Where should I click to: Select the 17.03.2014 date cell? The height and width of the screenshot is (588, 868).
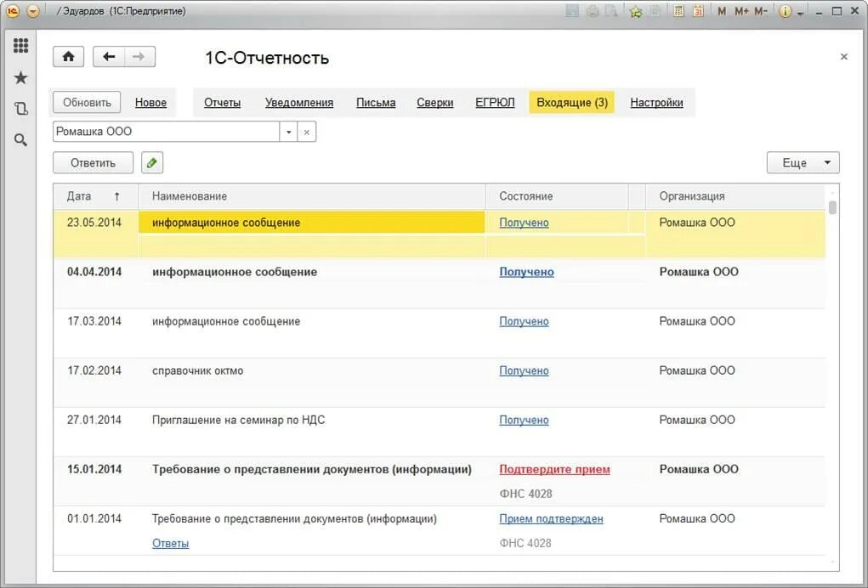(x=94, y=321)
